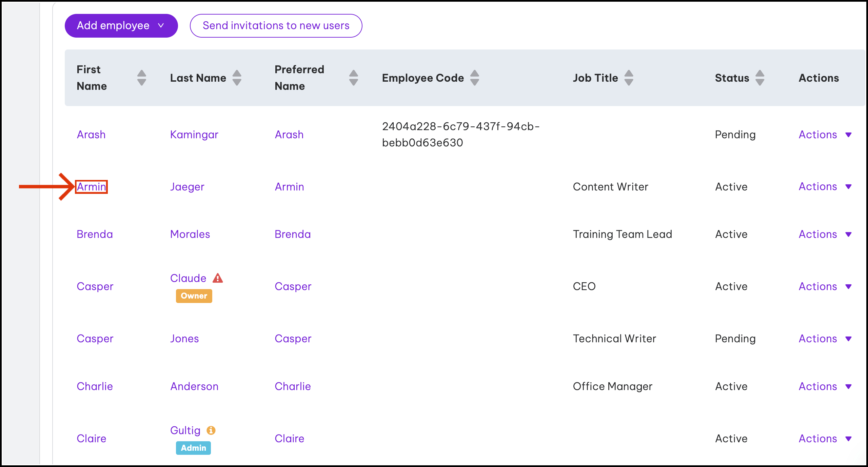Sort by Preferred Name sort arrows
This screenshot has height=467, width=868.
pos(353,78)
